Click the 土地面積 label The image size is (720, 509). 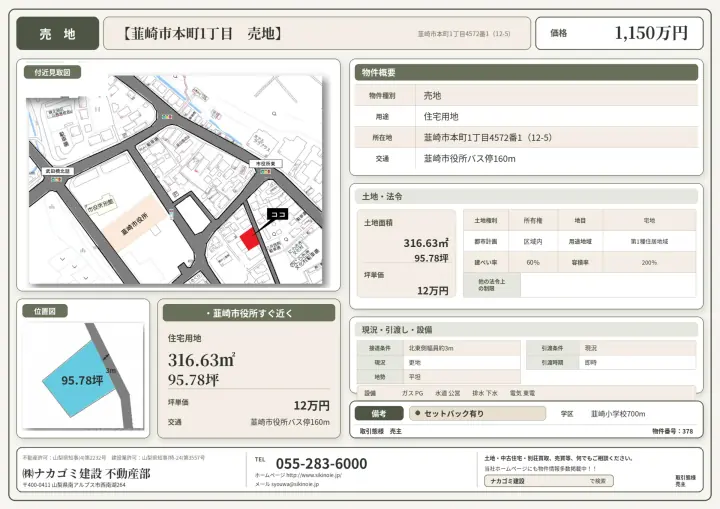click(x=378, y=223)
